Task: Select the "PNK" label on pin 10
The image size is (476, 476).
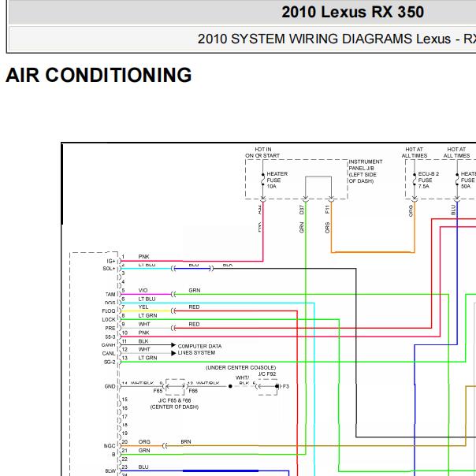Action: coord(143,333)
